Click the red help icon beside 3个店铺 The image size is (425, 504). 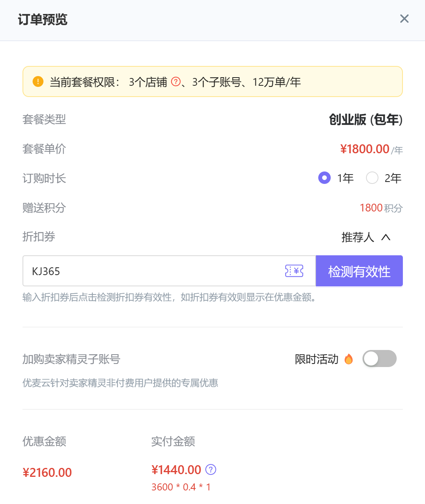(176, 81)
